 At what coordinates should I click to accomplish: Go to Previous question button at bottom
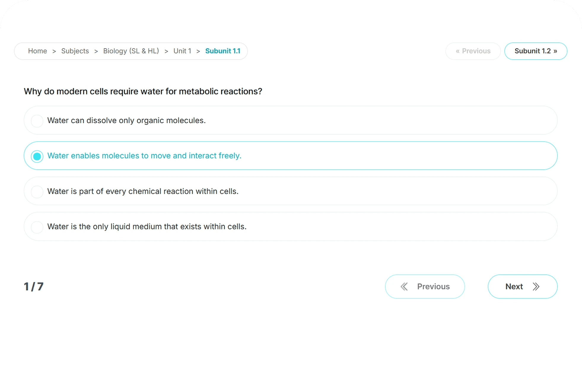click(x=425, y=286)
